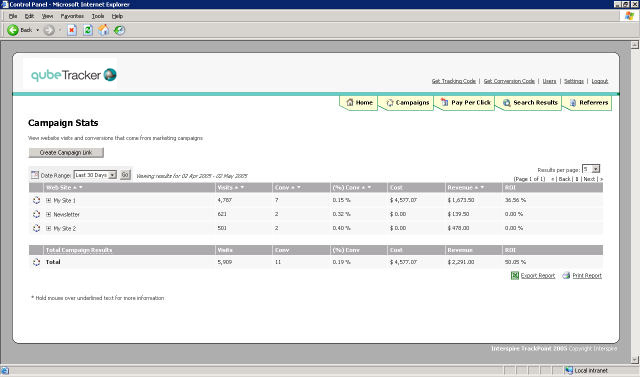This screenshot has height=377, width=640.
Task: Sort Web Site column descending arrow
Action: 81,188
